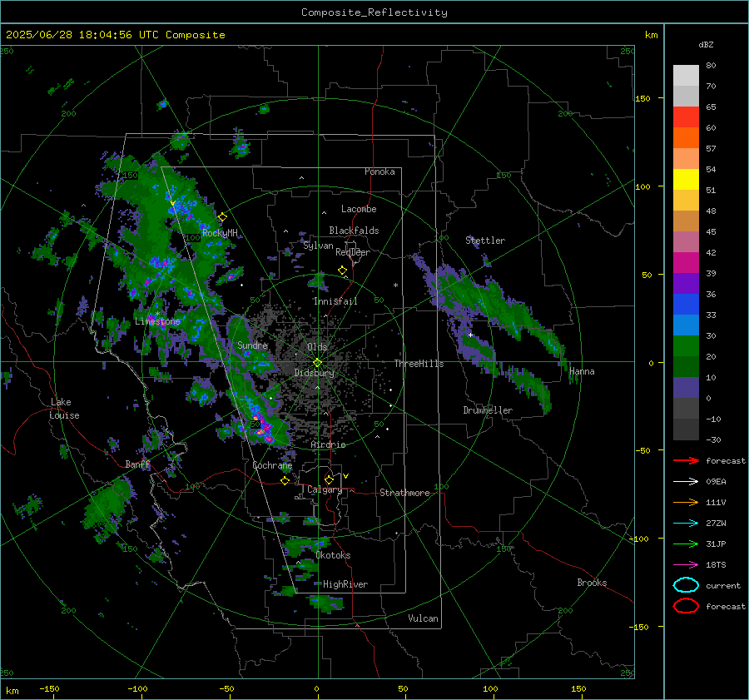Click the red forecast ellipse symbol
749x700 pixels.
686,606
